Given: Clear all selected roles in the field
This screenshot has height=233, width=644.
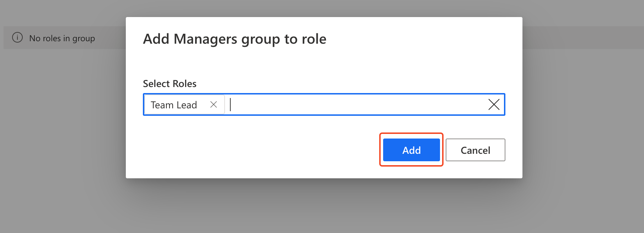Looking at the screenshot, I should point(494,104).
